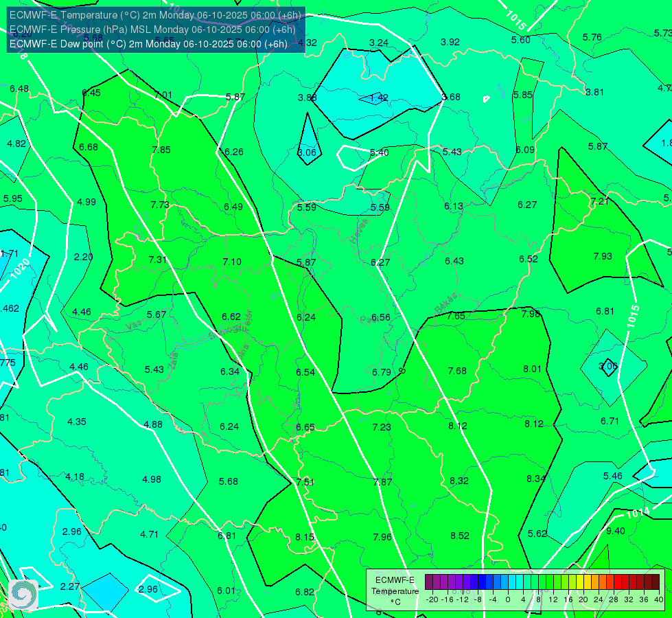
Task: Click the 8.32 temperature value
Action: coord(459,481)
